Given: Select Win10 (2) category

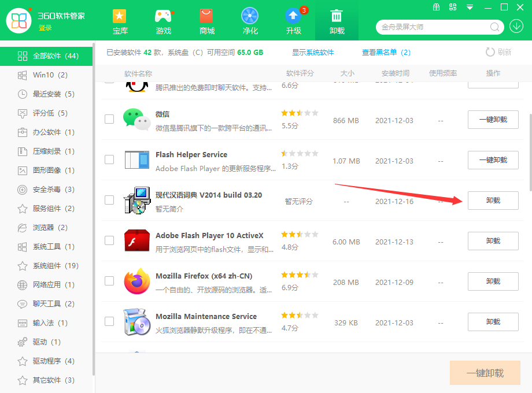Looking at the screenshot, I should point(46,75).
